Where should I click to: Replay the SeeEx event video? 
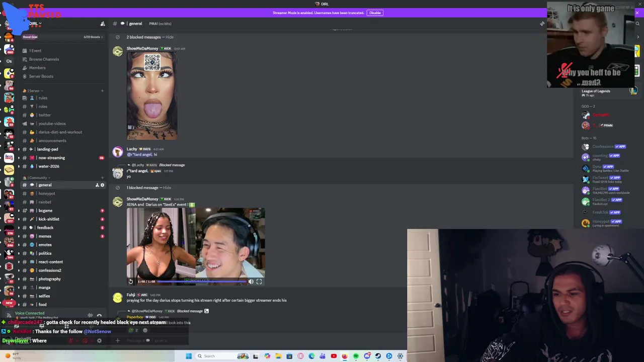[131, 282]
